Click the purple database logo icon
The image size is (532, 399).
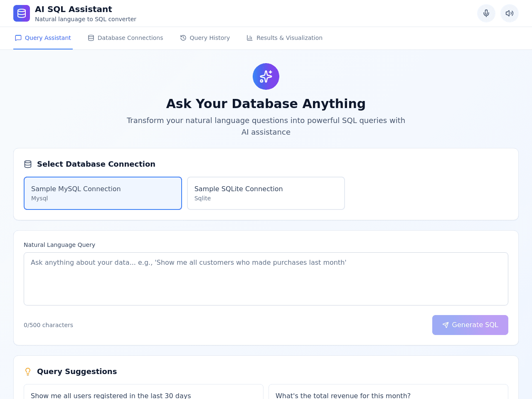point(22,13)
